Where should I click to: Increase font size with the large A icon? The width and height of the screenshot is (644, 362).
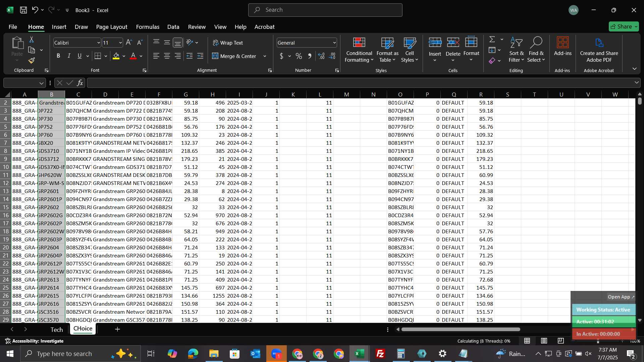(129, 43)
